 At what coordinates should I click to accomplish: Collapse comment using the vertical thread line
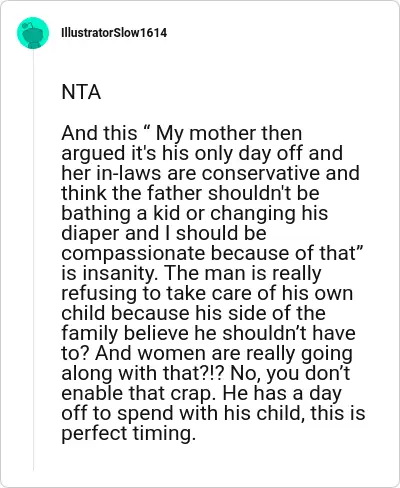[33, 260]
